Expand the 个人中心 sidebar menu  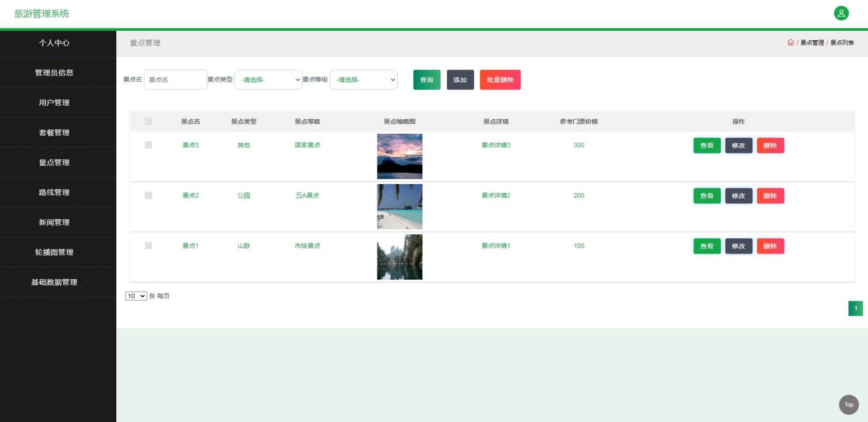pyautogui.click(x=58, y=43)
